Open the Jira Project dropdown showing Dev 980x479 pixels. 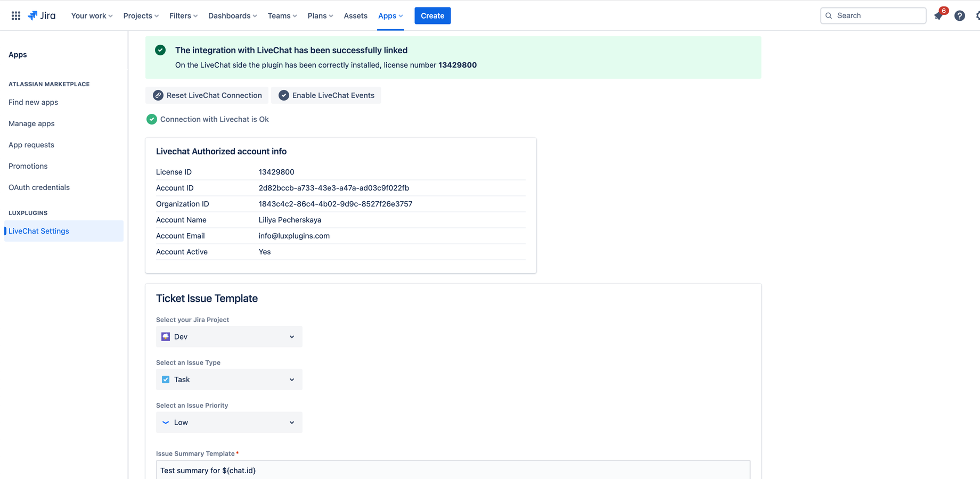229,337
